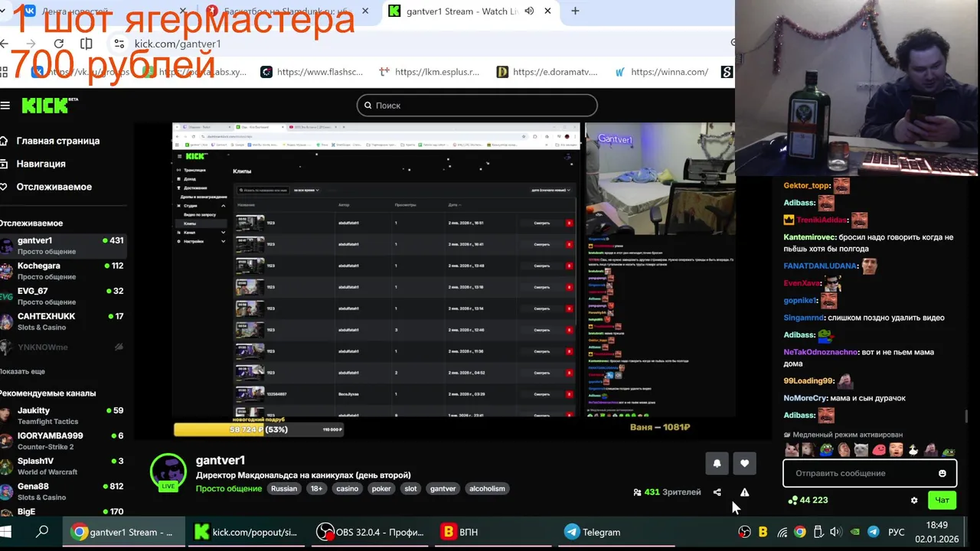Open recommended channel IGORYAMBA999

pos(63,441)
